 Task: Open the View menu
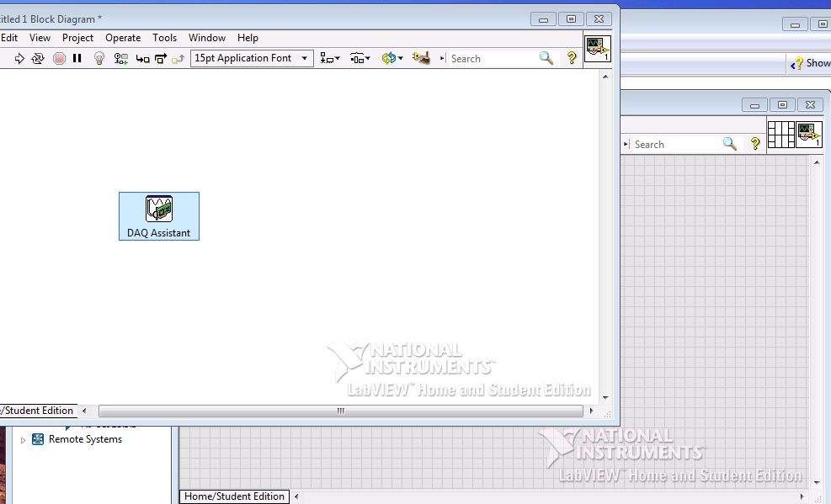[x=40, y=38]
